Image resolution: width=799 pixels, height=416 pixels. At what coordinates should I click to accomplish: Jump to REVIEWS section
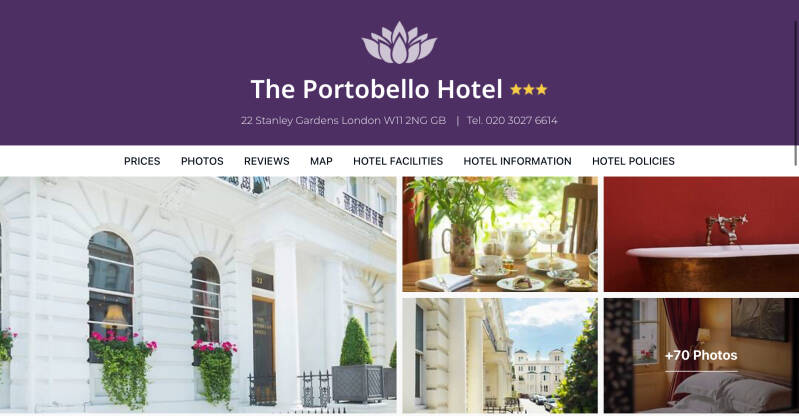point(267,161)
